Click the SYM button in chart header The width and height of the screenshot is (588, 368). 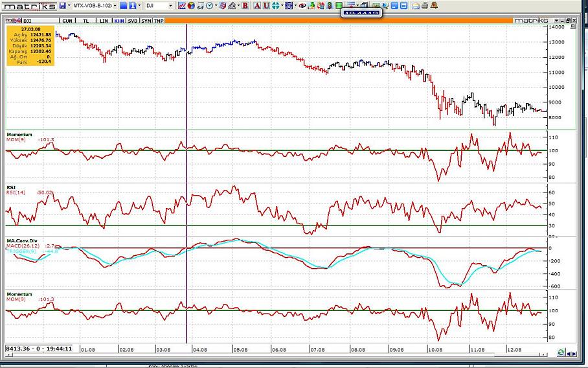146,21
